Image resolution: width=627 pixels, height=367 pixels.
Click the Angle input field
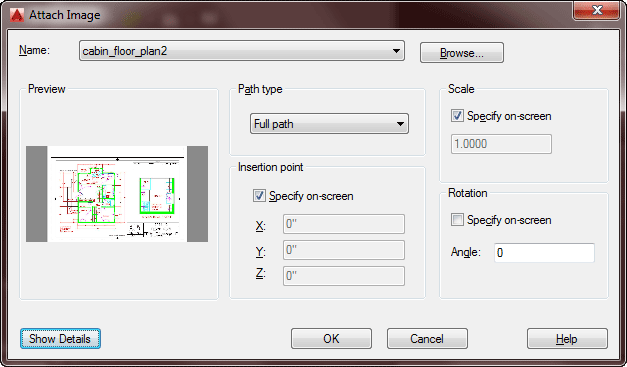(544, 253)
